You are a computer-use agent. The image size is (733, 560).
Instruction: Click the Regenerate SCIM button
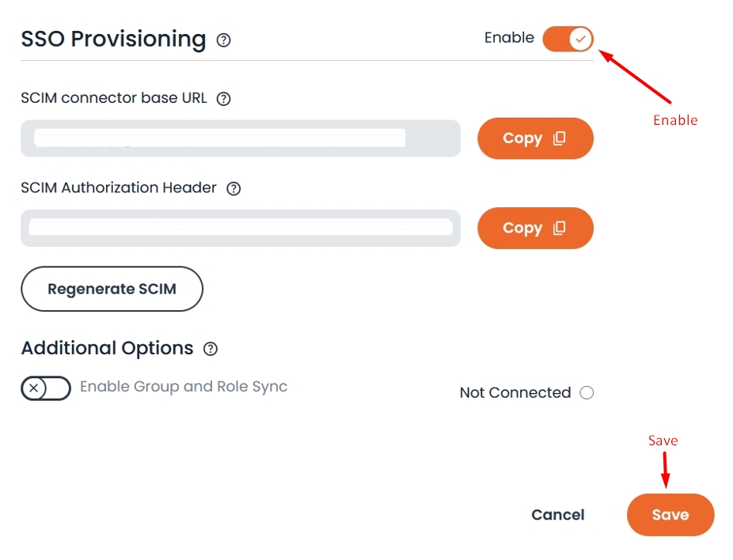coord(111,289)
